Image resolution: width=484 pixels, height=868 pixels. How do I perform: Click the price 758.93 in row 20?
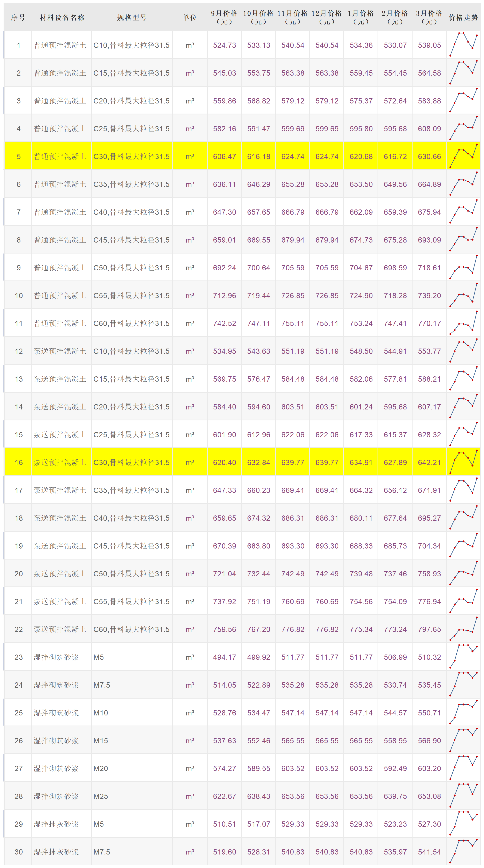click(429, 573)
